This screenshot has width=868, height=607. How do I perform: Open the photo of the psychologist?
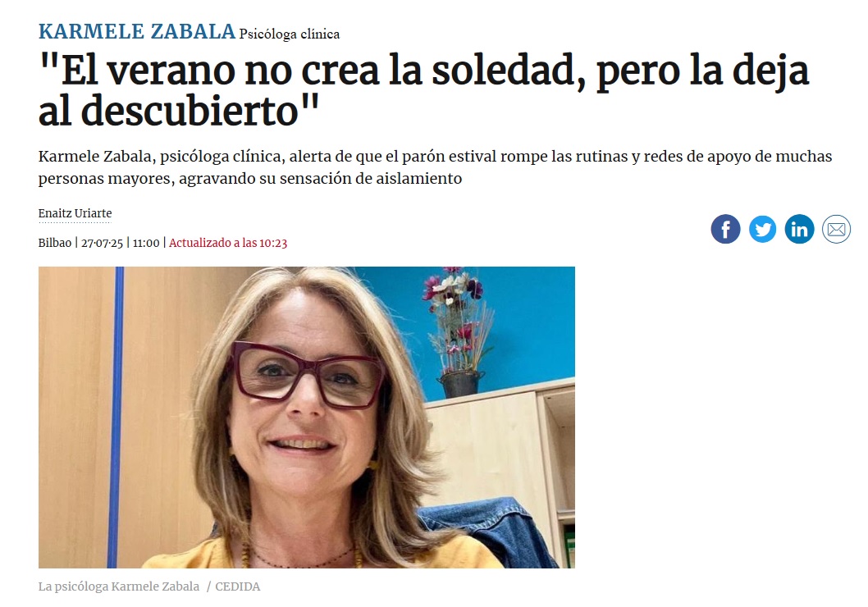pos(307,418)
